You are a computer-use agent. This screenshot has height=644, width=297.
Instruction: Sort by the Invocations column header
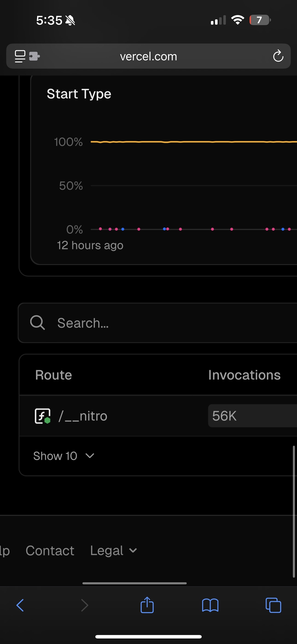(245, 375)
